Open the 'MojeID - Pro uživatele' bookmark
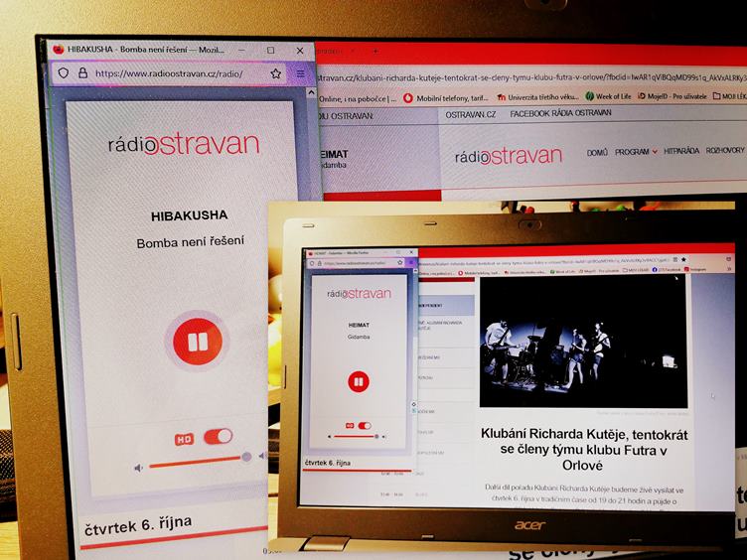The height and width of the screenshot is (560, 747). coord(672,96)
